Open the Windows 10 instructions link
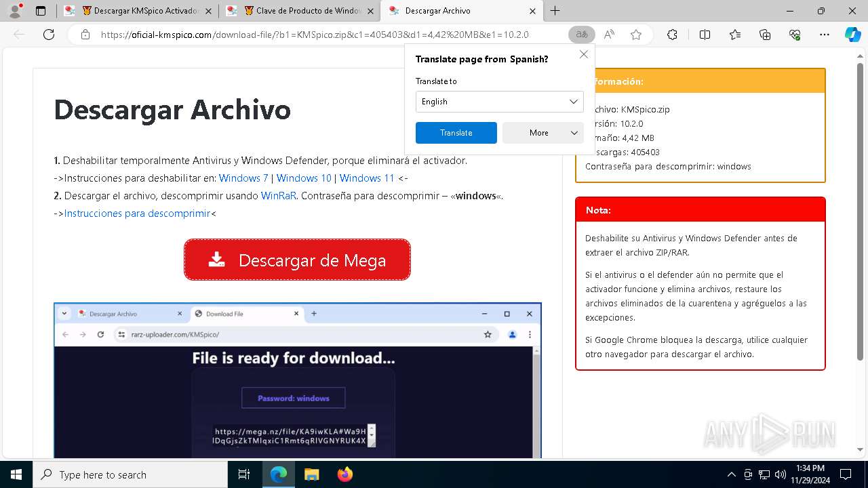This screenshot has width=868, height=488. coord(304,178)
